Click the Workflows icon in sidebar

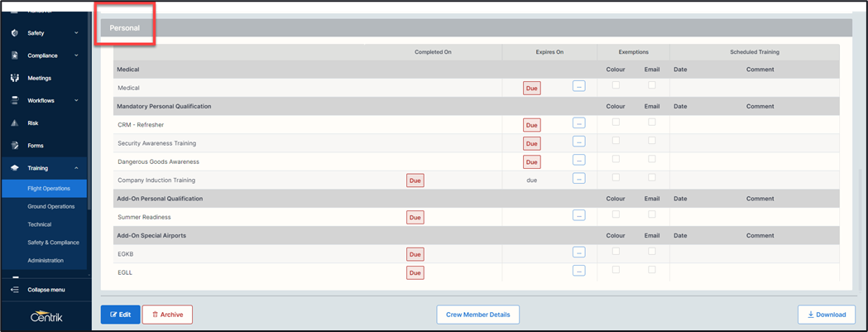(15, 100)
